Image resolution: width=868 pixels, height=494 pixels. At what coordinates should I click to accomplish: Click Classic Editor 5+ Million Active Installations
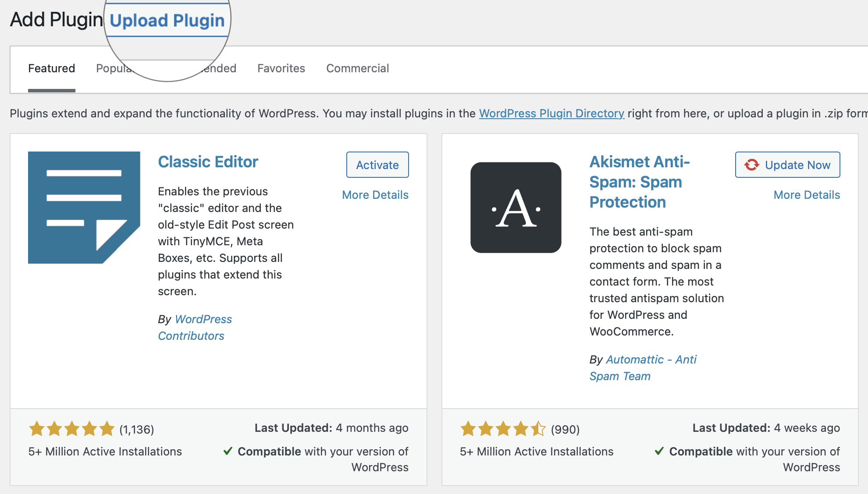pyautogui.click(x=105, y=452)
